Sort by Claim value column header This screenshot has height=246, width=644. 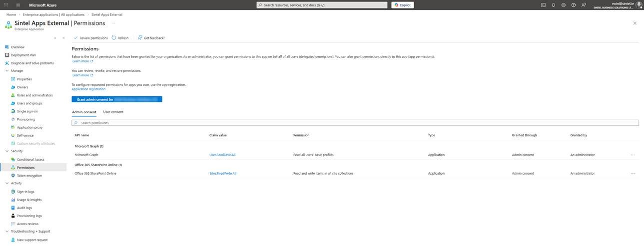(x=218, y=135)
